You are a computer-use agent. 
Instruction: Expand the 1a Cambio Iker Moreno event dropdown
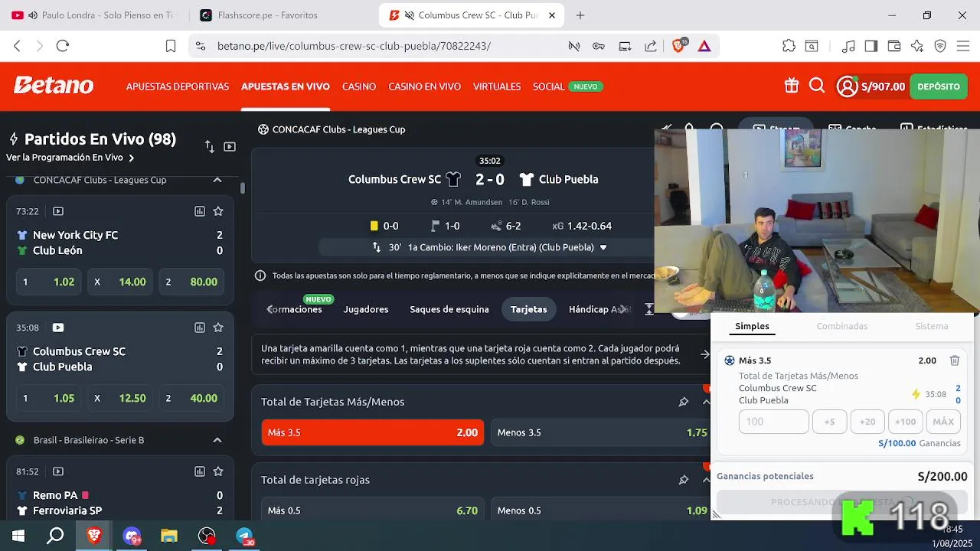pos(603,247)
